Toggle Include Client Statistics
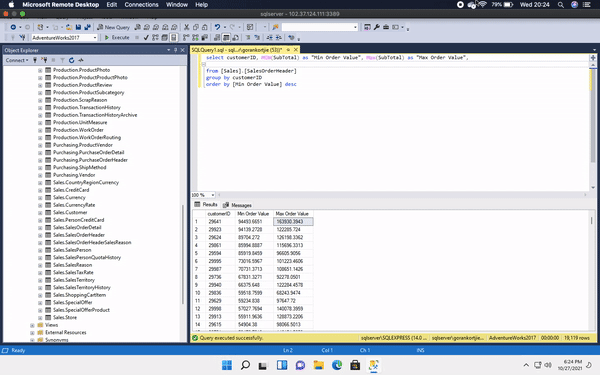This screenshot has height=375, width=600. [x=205, y=38]
